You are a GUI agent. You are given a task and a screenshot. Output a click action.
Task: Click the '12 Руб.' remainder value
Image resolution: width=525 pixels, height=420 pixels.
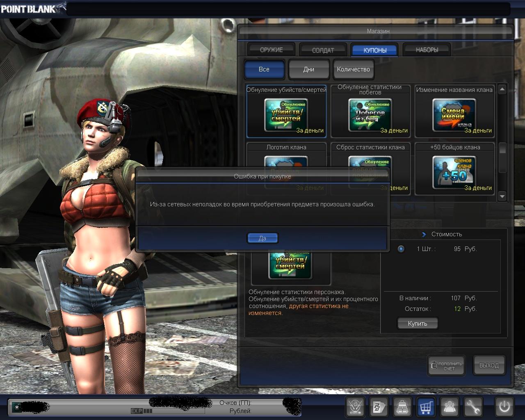(x=466, y=309)
